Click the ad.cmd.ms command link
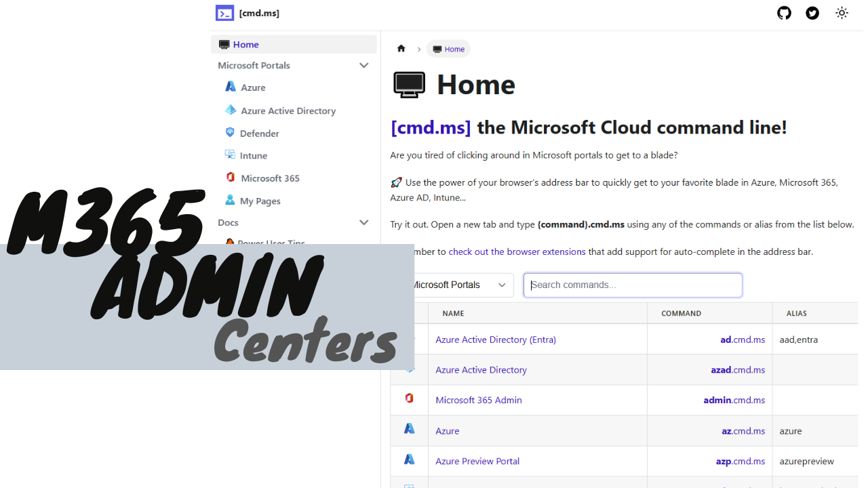868x488 pixels. click(743, 339)
